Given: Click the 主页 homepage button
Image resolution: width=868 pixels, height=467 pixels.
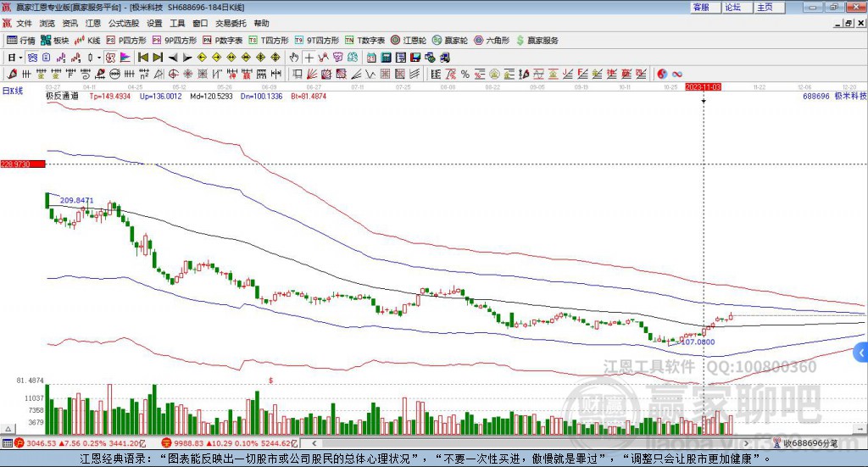Looking at the screenshot, I should coord(769,7).
